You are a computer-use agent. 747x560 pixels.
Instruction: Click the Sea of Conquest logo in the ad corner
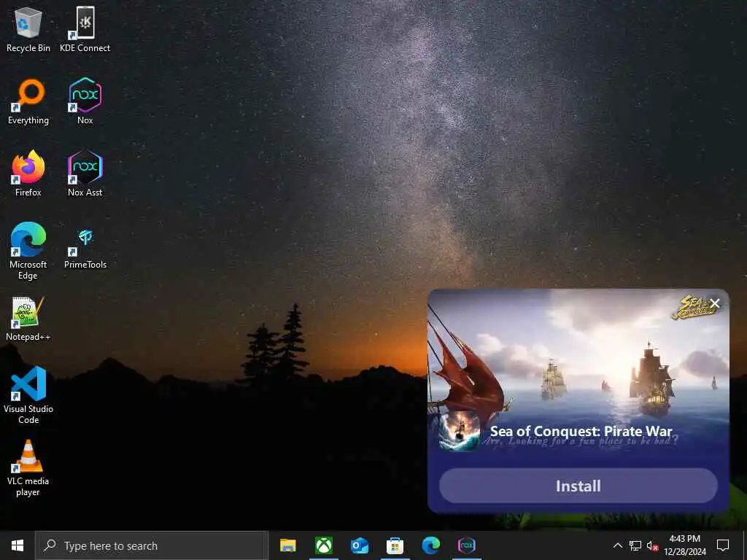694,307
